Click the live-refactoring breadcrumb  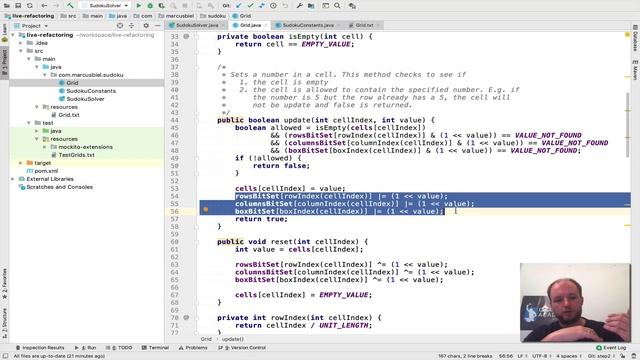(x=29, y=16)
